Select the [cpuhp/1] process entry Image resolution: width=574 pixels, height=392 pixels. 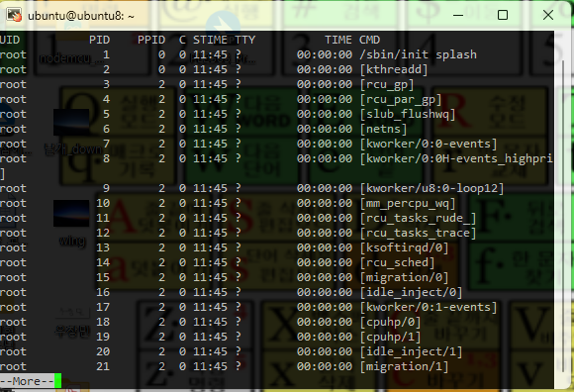[390, 337]
